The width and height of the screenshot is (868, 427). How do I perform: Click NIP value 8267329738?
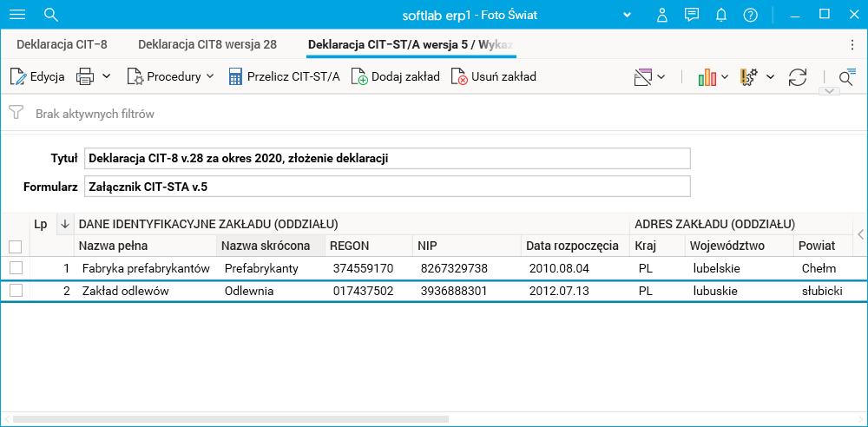pyautogui.click(x=454, y=268)
